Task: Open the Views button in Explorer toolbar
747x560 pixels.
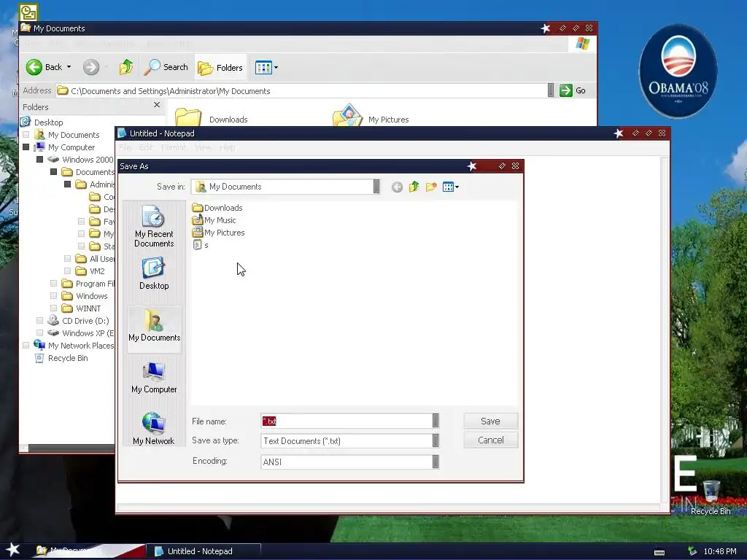Action: [266, 68]
